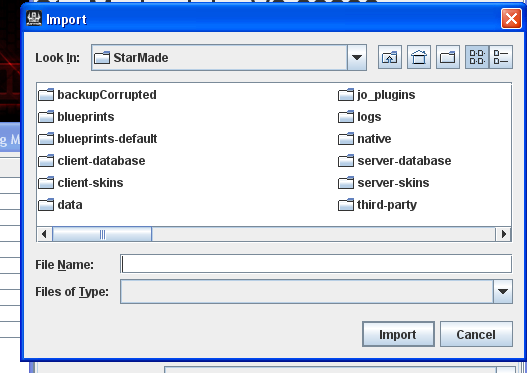Select the data folder icon
527x373 pixels.
point(46,205)
